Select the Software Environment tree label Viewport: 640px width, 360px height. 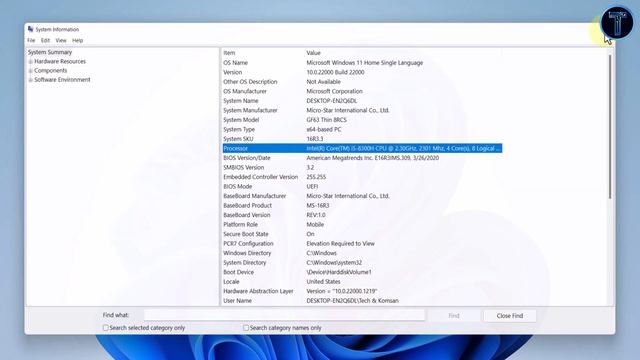[62, 80]
